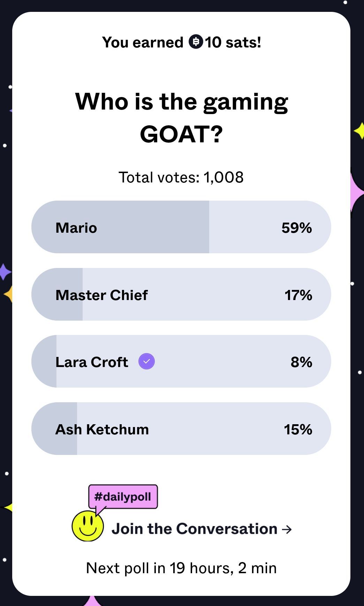Click Mario's 59% result
The height and width of the screenshot is (606, 364).
[x=296, y=227]
